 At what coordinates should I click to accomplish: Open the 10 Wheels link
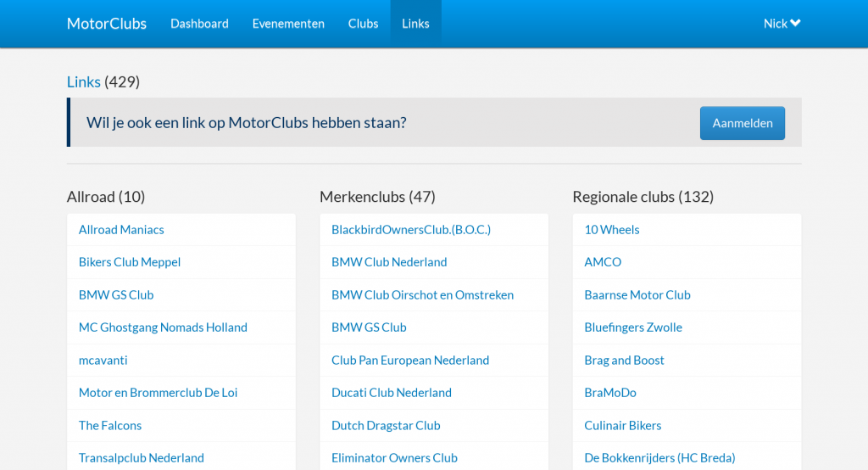click(x=612, y=229)
